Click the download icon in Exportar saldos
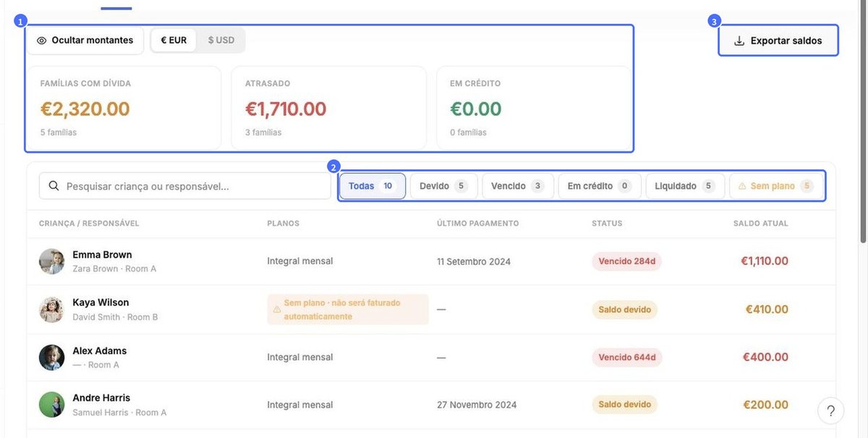This screenshot has width=868, height=438. tap(739, 41)
